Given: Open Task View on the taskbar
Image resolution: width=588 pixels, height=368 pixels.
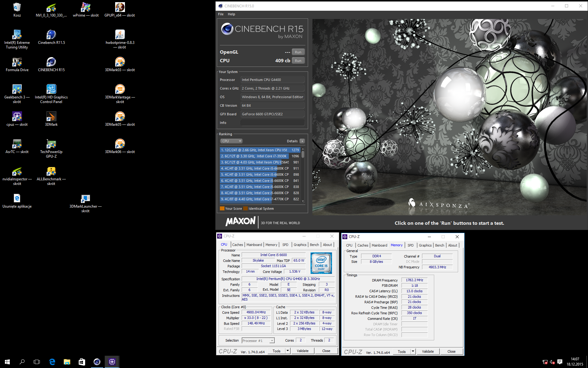Looking at the screenshot, I should pyautogui.click(x=37, y=362).
